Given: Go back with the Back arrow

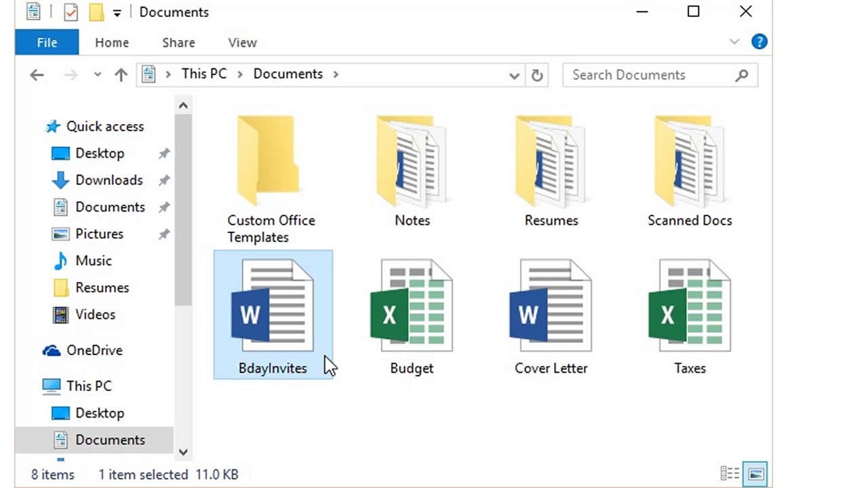Looking at the screenshot, I should pos(37,75).
